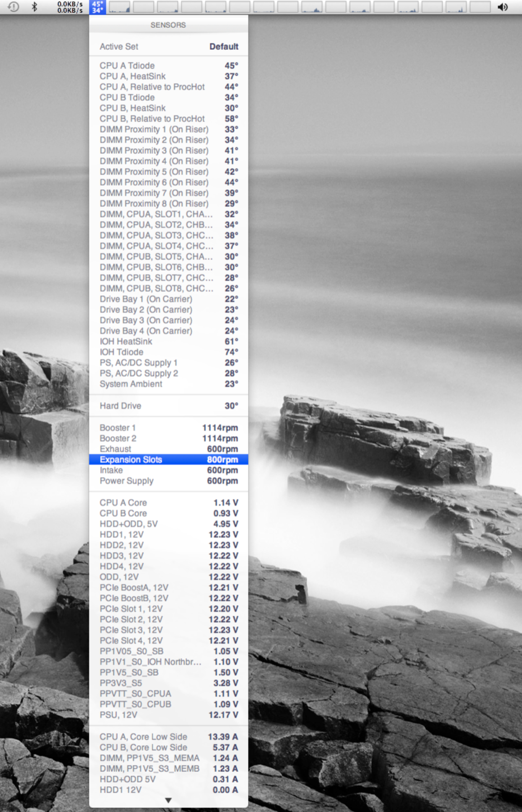
Task: Open the Bluetooth menu bar icon
Action: tap(34, 7)
